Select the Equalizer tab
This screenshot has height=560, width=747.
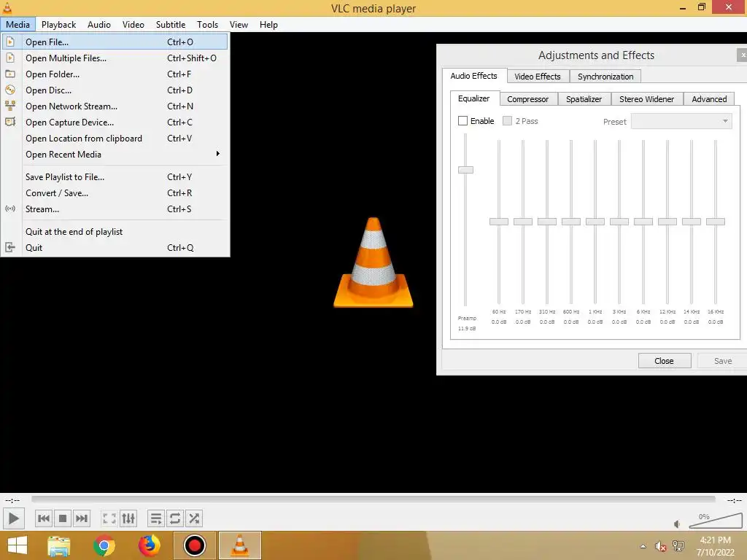[474, 98]
